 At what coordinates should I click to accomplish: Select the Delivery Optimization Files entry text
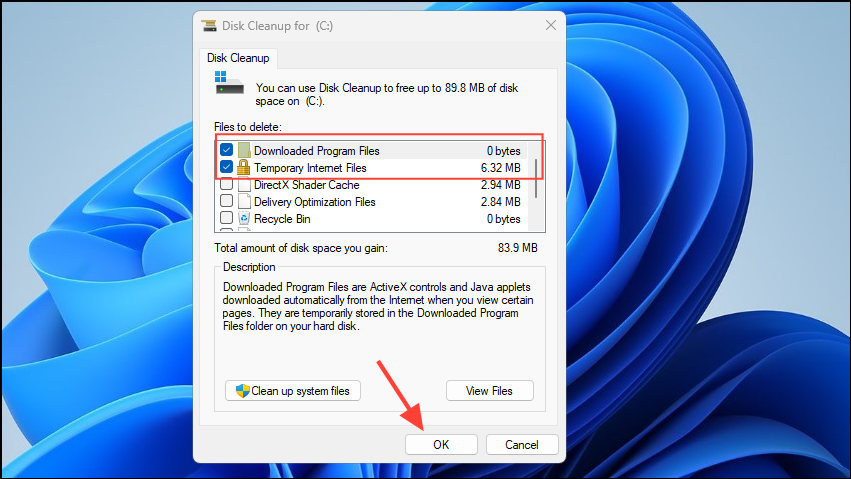tap(315, 202)
